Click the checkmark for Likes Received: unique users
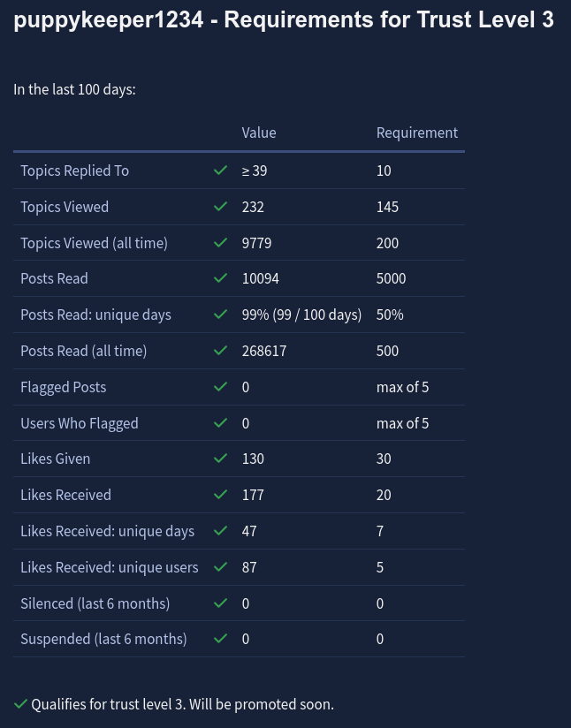Viewport: 571px width, 728px height. (221, 567)
